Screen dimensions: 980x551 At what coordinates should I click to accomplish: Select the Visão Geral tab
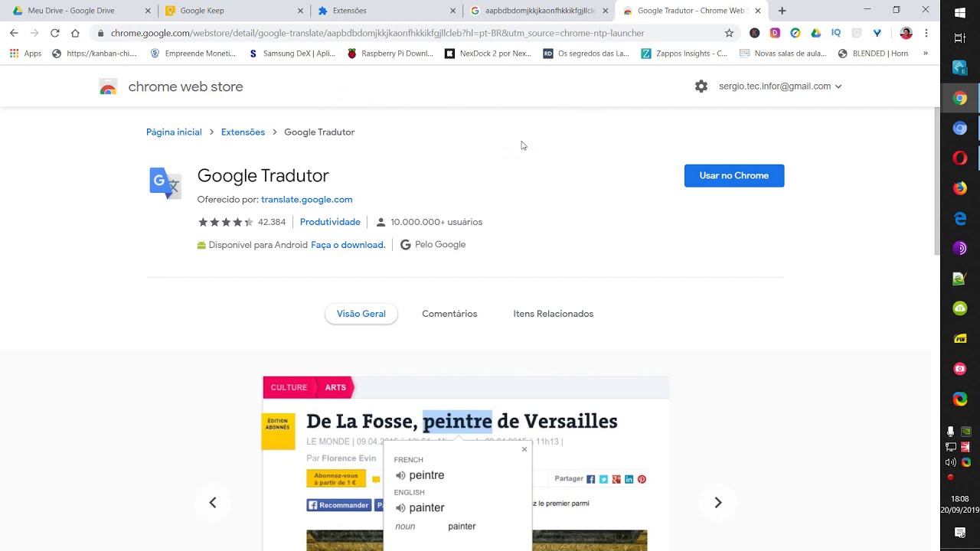tap(361, 314)
